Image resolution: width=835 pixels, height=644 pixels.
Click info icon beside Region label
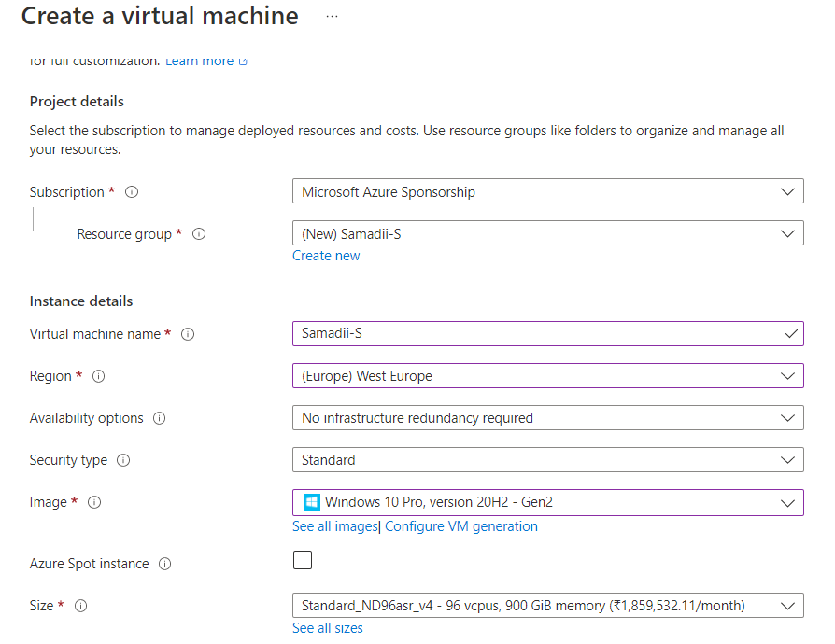pyautogui.click(x=98, y=376)
